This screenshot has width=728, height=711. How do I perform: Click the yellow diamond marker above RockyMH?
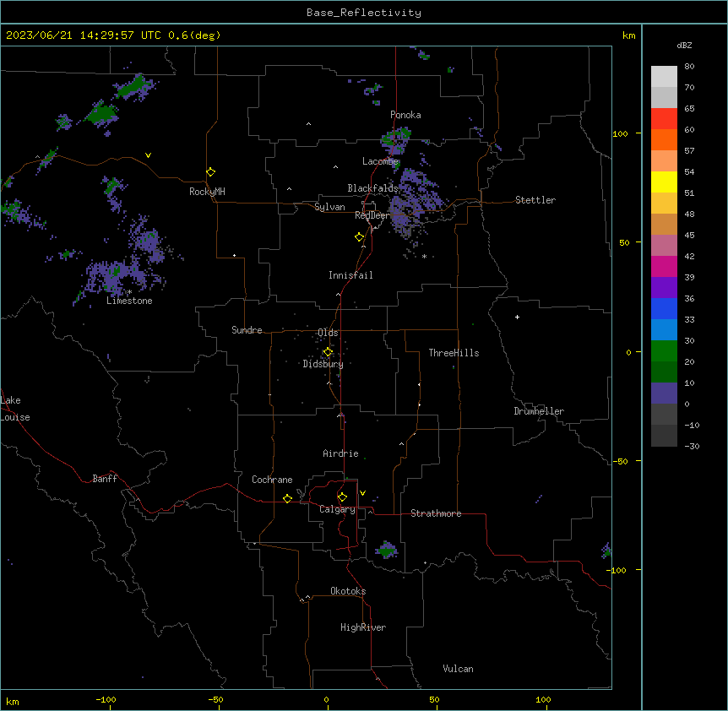pos(210,172)
